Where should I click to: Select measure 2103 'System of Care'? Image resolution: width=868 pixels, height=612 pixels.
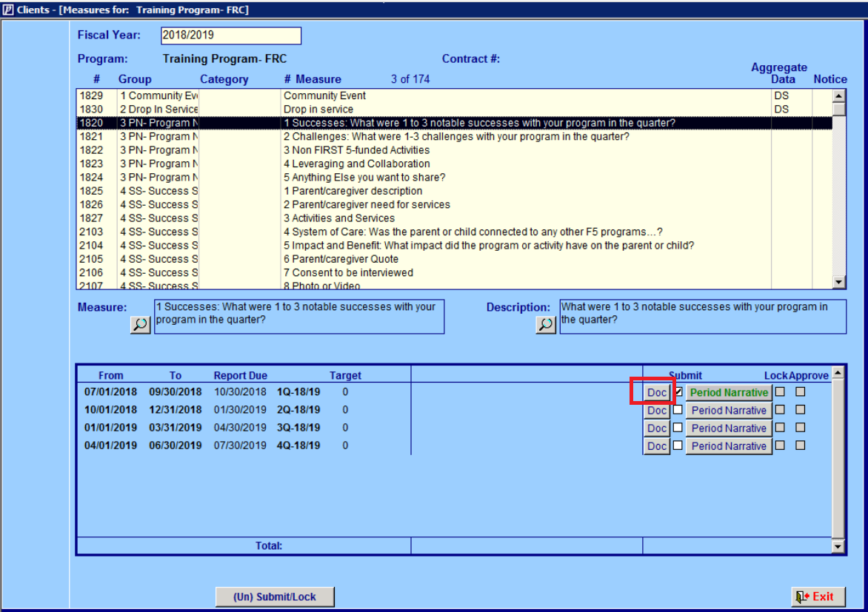click(x=454, y=232)
